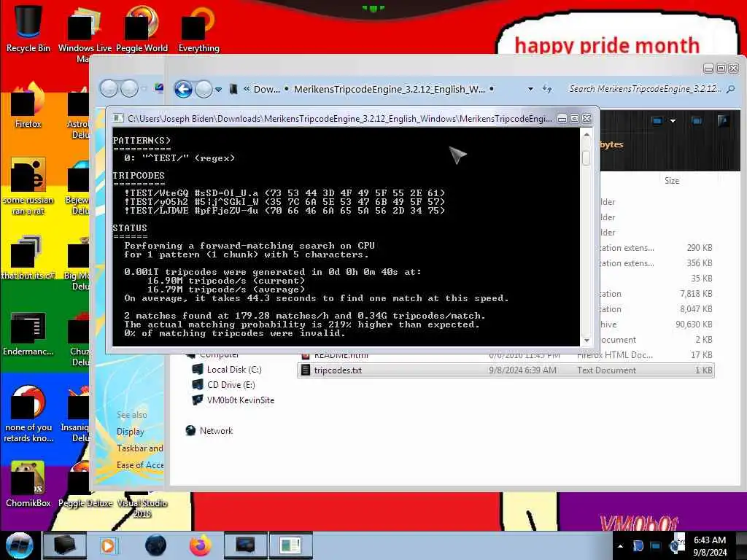
Task: Select Network in navigation pane
Action: [x=209, y=430]
